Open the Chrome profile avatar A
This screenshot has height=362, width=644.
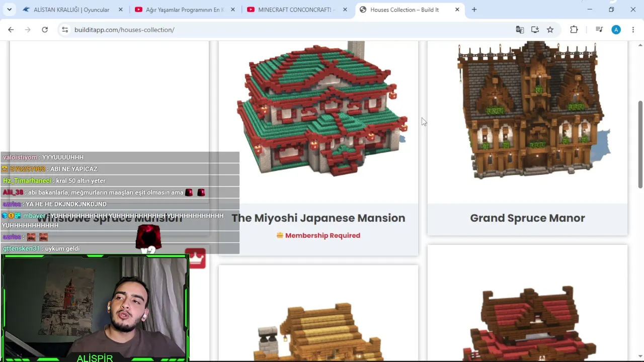(x=616, y=30)
